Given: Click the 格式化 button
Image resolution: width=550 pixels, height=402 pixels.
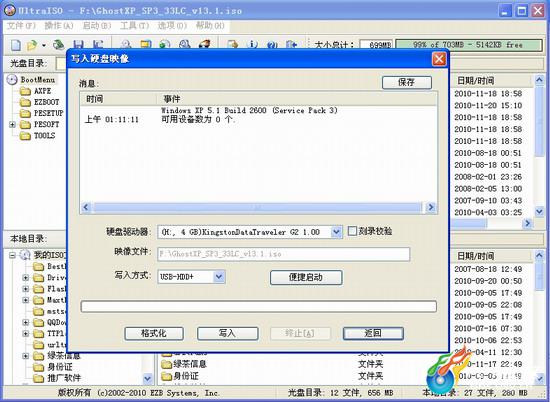Looking at the screenshot, I should (154, 333).
